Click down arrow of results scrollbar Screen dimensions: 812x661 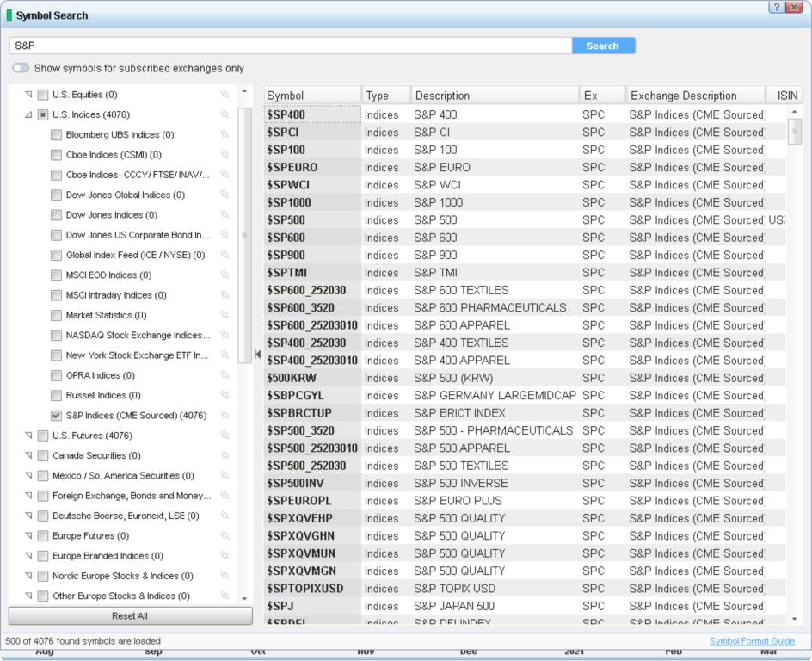point(795,619)
